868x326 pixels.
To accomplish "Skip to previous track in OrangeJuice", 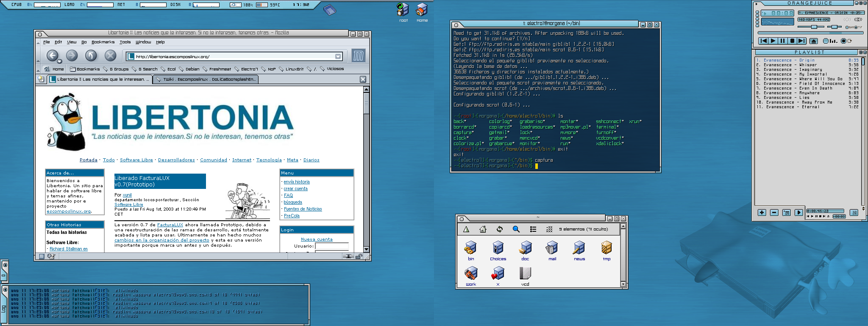I will pos(764,41).
